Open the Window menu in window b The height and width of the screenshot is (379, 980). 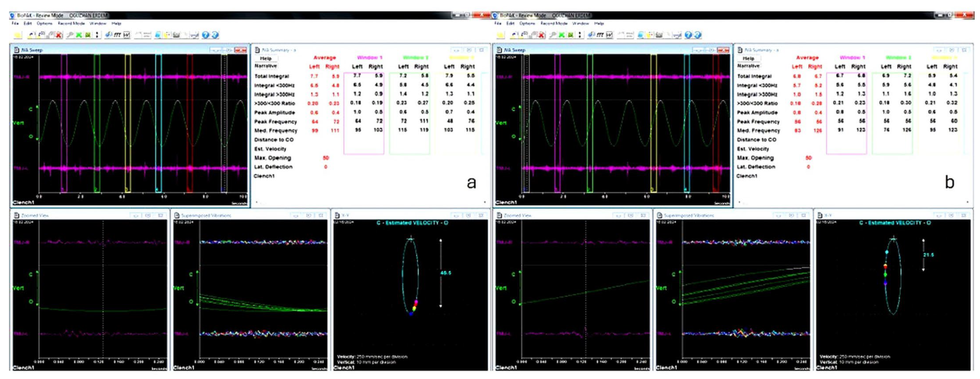click(581, 24)
